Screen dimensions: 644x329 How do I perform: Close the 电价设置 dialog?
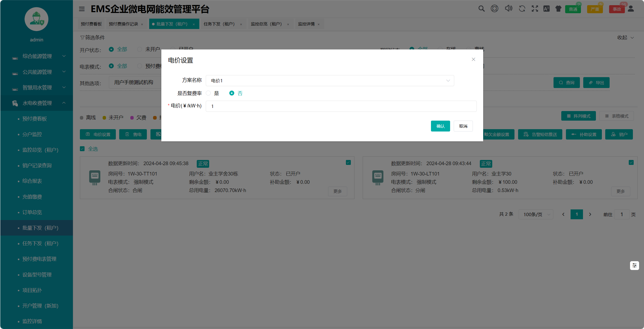[473, 60]
